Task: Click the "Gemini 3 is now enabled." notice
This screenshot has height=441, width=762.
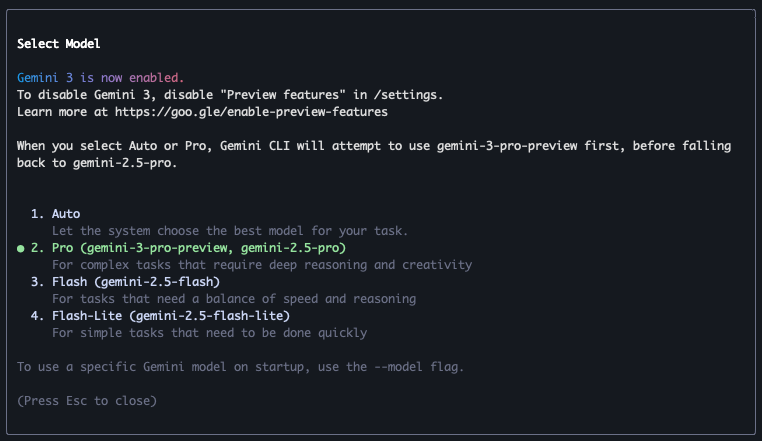Action: (101, 78)
